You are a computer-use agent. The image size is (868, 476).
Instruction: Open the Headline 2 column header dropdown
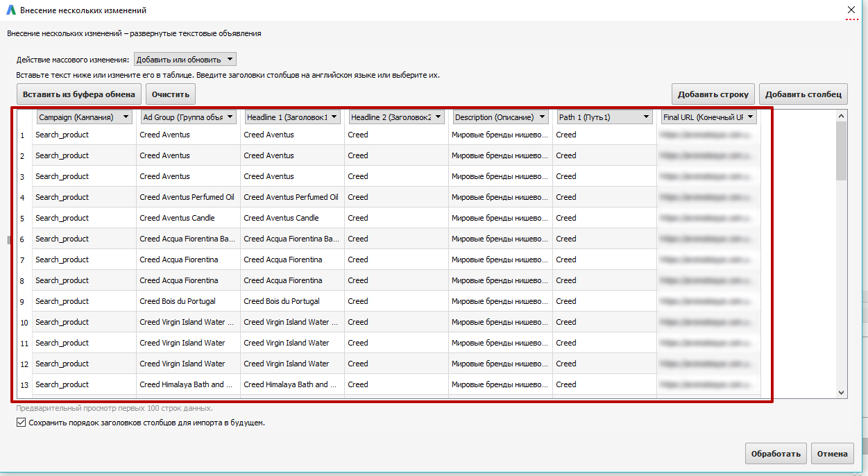click(397, 117)
